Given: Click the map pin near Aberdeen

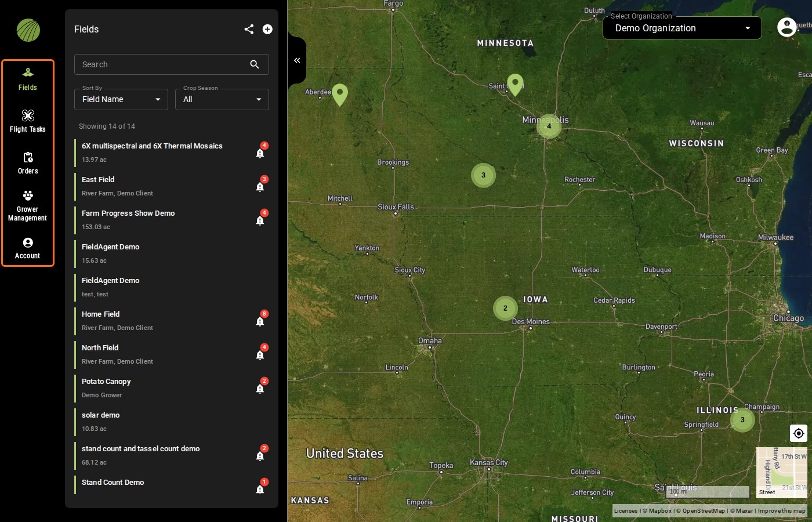Looking at the screenshot, I should coord(340,95).
